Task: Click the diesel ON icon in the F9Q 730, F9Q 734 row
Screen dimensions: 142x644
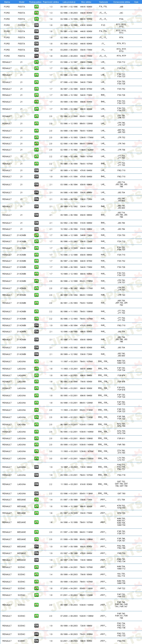Action: 36,560
